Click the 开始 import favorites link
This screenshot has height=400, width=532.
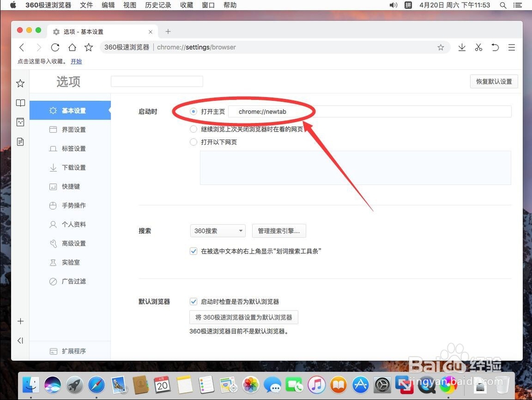coord(76,61)
